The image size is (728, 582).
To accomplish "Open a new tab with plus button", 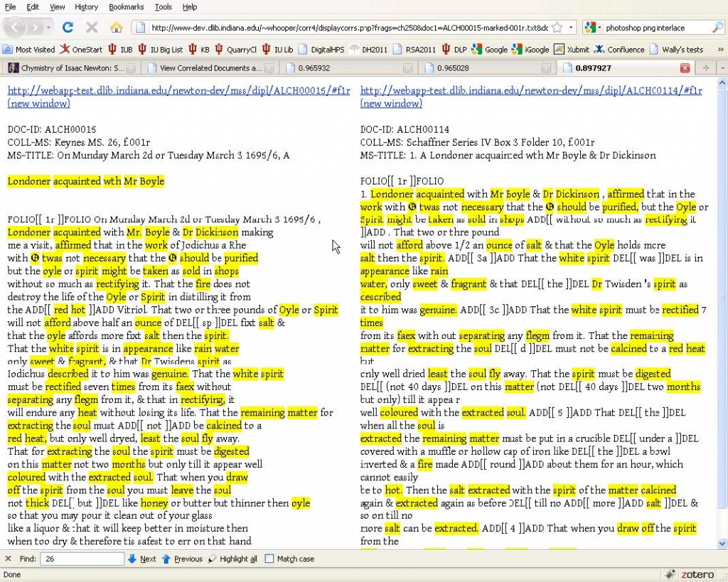I will click(x=706, y=68).
